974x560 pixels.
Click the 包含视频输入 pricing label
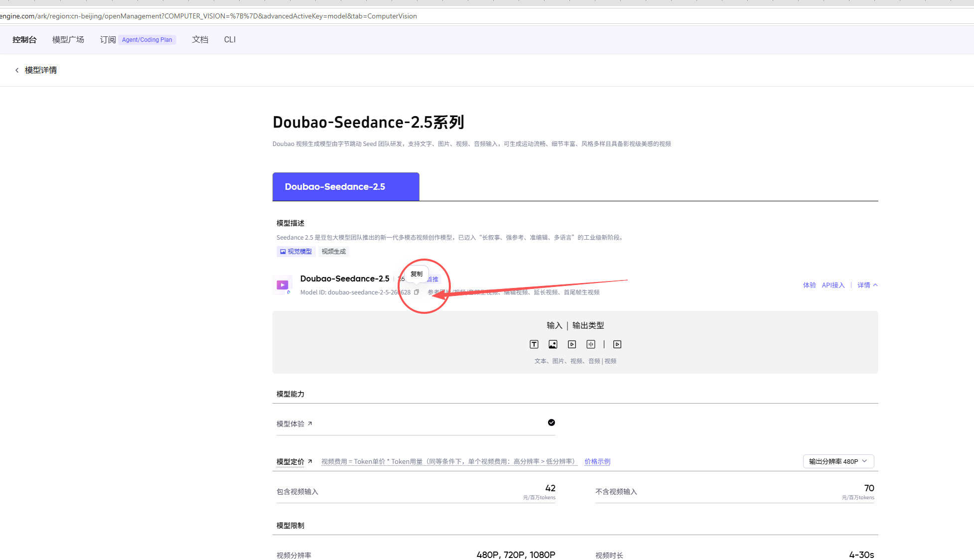tap(297, 492)
